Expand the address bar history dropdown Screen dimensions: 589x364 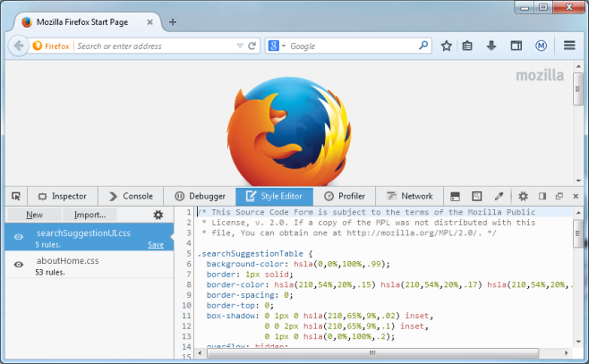coord(238,46)
